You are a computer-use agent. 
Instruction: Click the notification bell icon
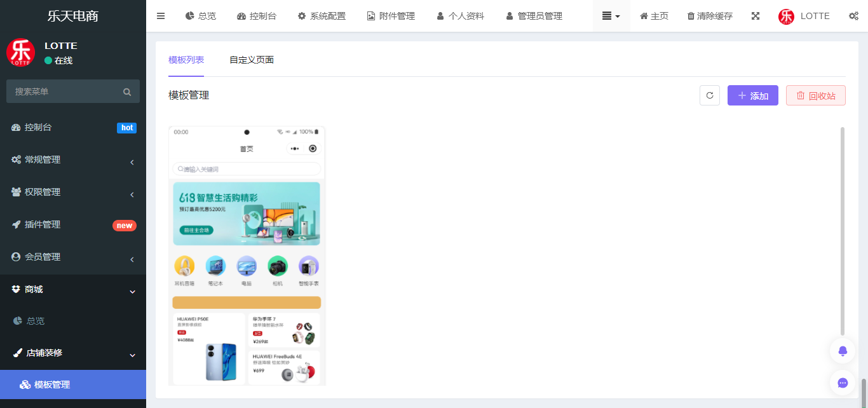843,351
